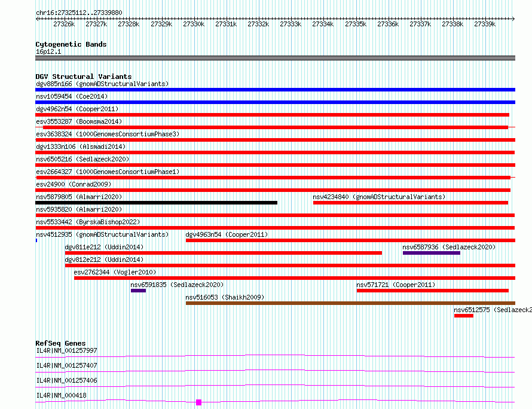Open variant esv3553287 (Boomsma2014) label
Viewport: 532px width, 409px height.
(x=79, y=121)
